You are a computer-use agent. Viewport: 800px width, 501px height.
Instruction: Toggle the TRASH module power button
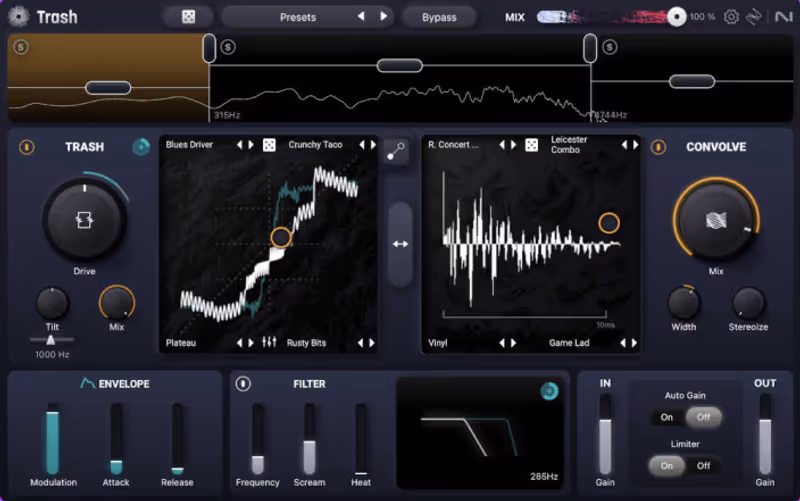27,147
